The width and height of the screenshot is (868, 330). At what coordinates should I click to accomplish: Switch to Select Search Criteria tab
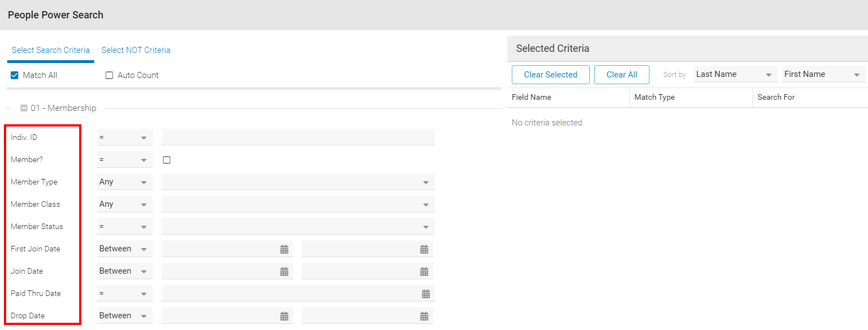[x=51, y=50]
